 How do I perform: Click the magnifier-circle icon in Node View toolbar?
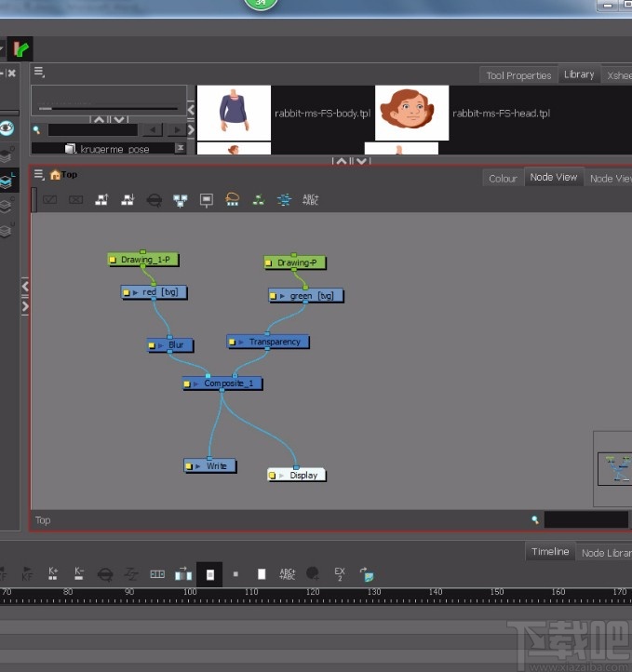click(155, 200)
